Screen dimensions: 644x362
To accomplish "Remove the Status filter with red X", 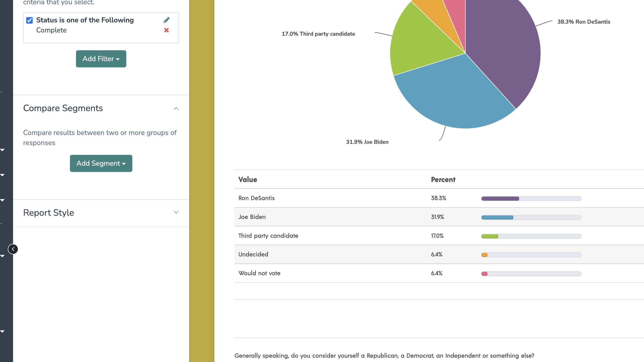I will click(166, 30).
